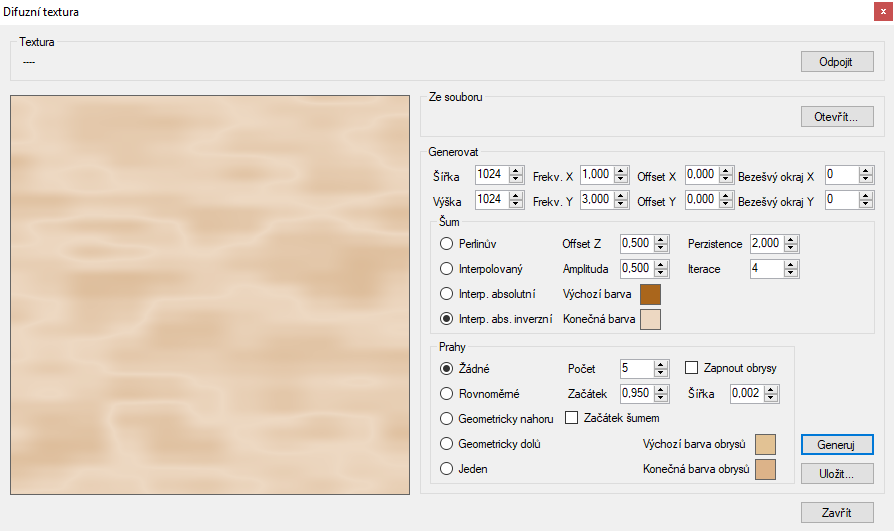
Task: Decrease the Iterace spinner value
Action: 791,273
